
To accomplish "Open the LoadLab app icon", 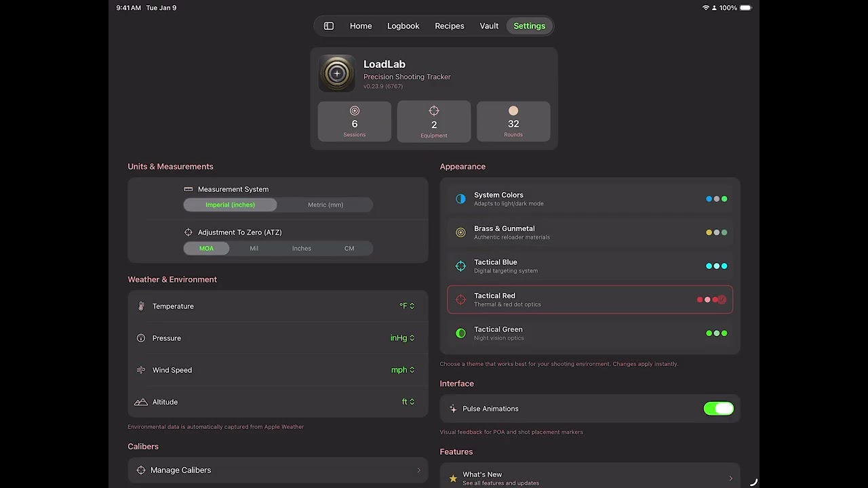I will 337,73.
